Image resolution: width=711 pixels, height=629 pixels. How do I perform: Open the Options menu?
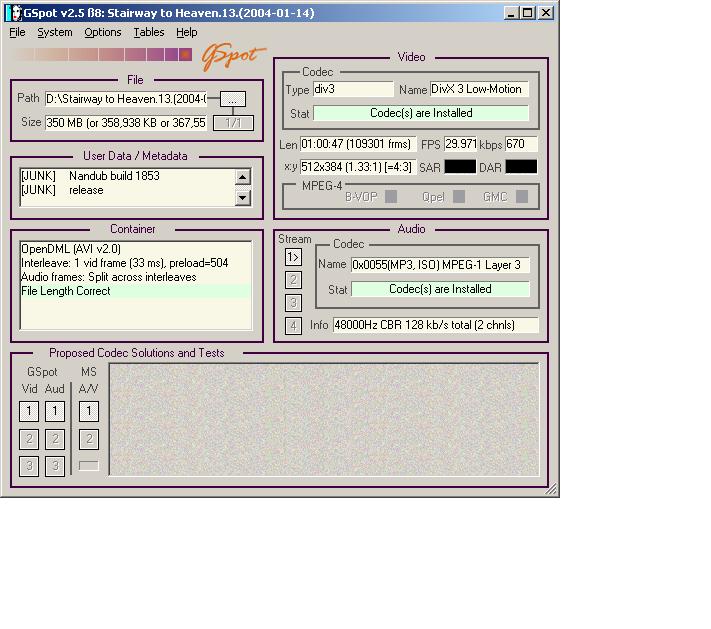click(102, 32)
